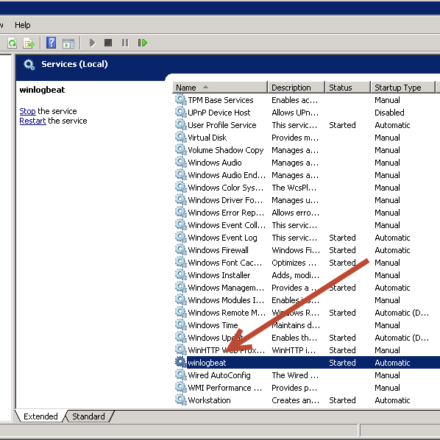The width and height of the screenshot is (440, 440).
Task: Click the gear icon of Virtual Disk
Action: 181,137
